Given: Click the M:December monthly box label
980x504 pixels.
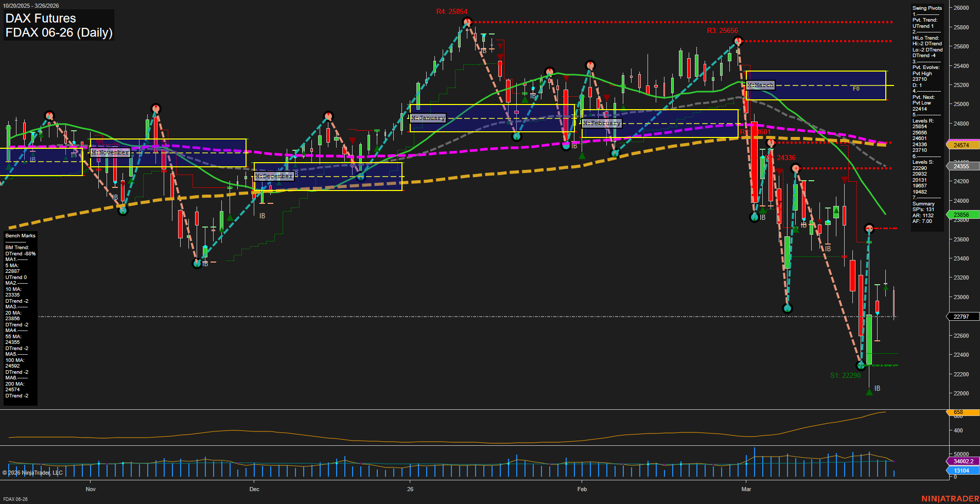Looking at the screenshot, I should point(274,176).
